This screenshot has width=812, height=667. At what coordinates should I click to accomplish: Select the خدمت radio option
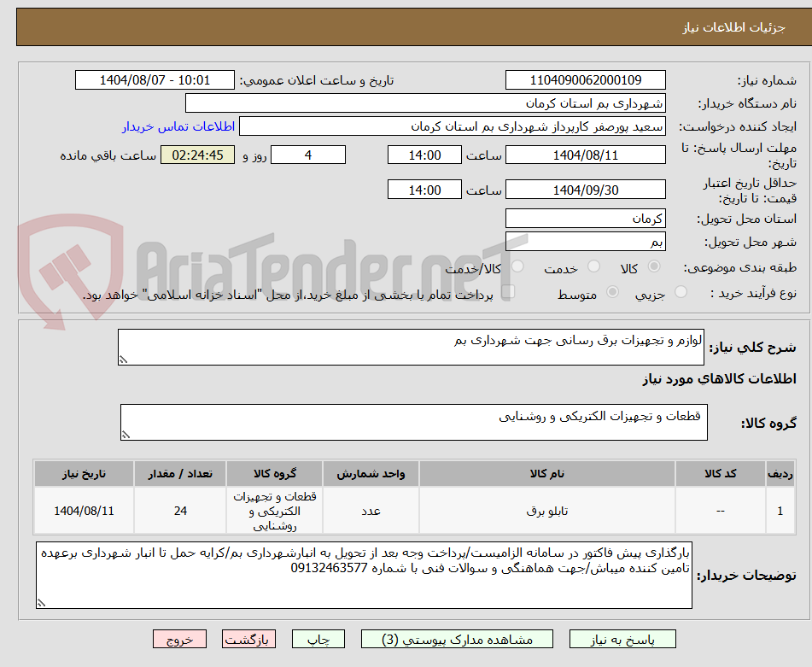(593, 267)
